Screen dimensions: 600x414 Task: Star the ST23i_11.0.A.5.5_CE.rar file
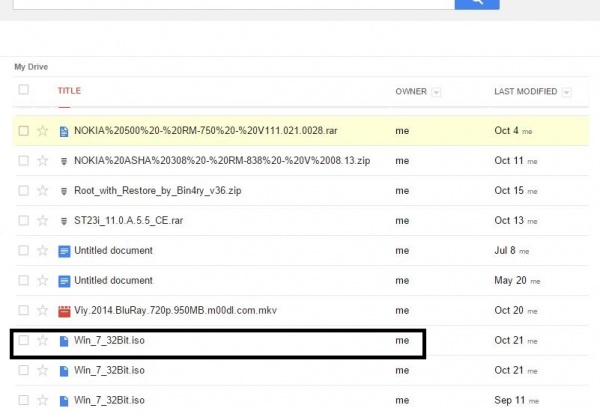[42, 220]
